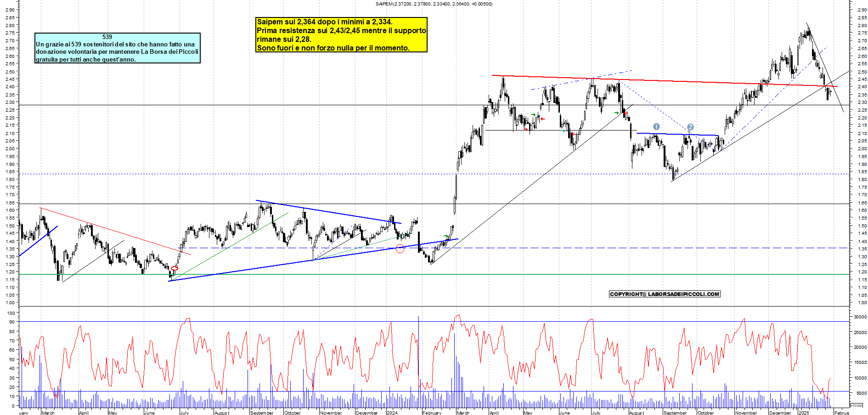Click the 'February' label on the time axis
This screenshot has width=868, height=415.
point(431,413)
